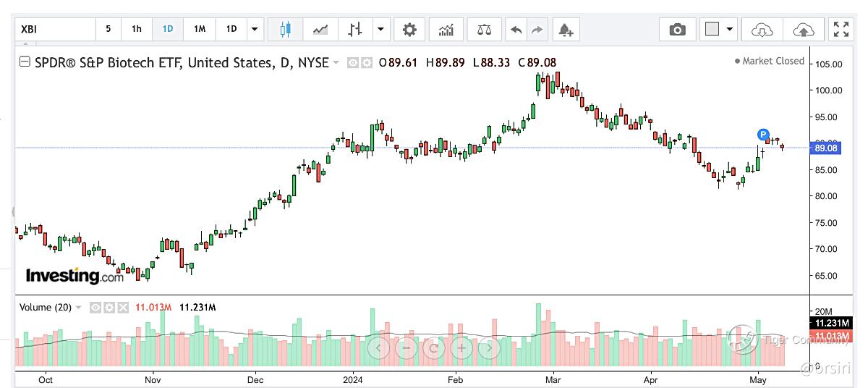Click the O89.61 open value in the legend
868x388 pixels.
coord(398,62)
